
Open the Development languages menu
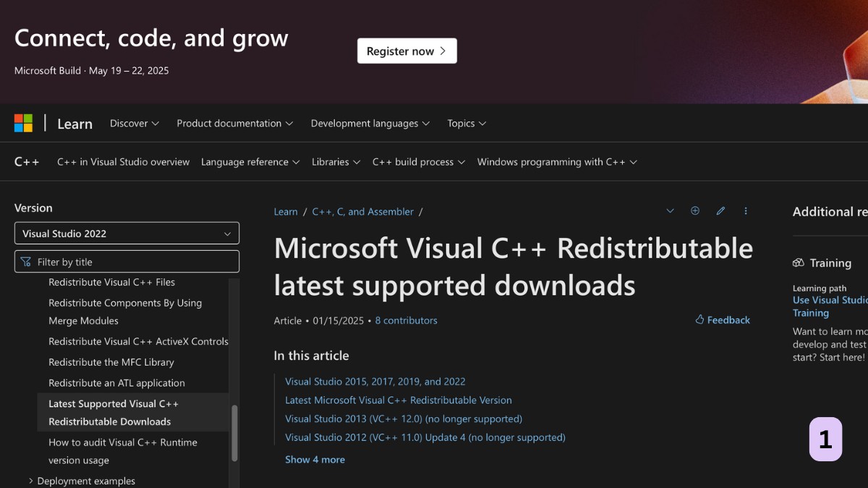pos(370,123)
